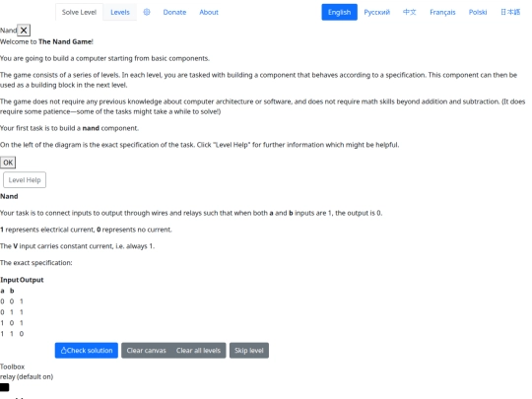Image resolution: width=532 pixels, height=399 pixels.
Task: Click the Clear canvas button
Action: pyautogui.click(x=146, y=350)
